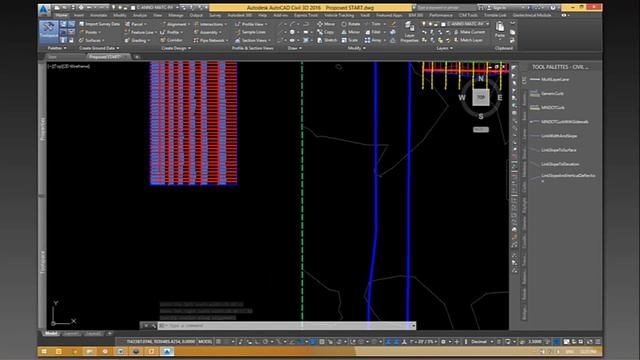Image resolution: width=640 pixels, height=360 pixels.
Task: Open Decimal units dropdown in status bar
Action: [x=482, y=342]
